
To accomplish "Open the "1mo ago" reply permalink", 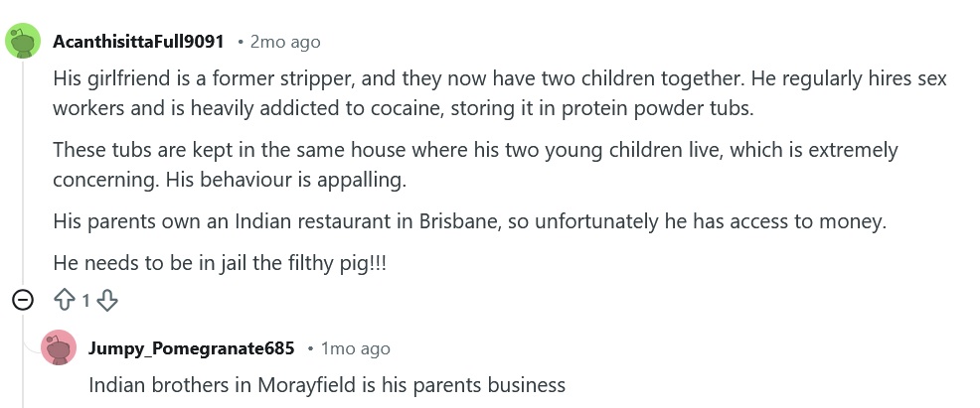I will pos(355,348).
